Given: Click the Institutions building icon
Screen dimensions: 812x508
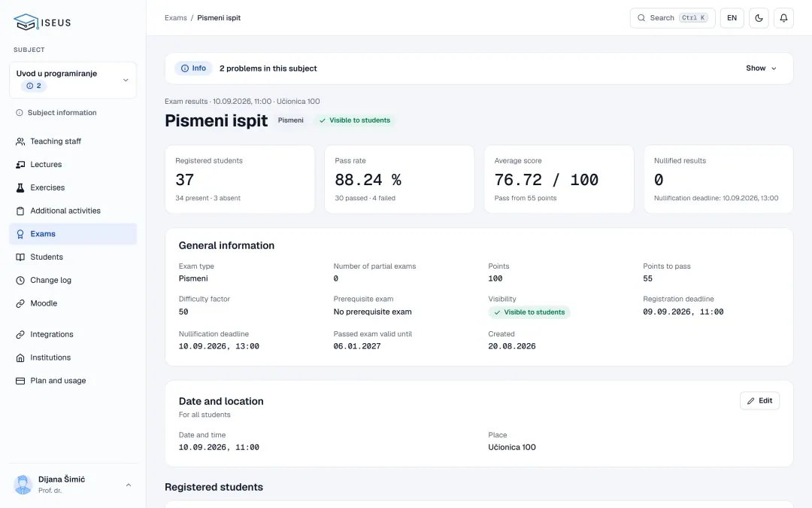Looking at the screenshot, I should pyautogui.click(x=20, y=357).
